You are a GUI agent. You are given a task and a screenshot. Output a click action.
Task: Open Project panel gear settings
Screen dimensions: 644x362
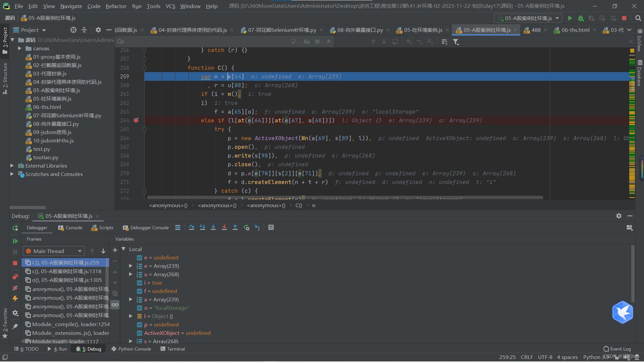[98, 30]
